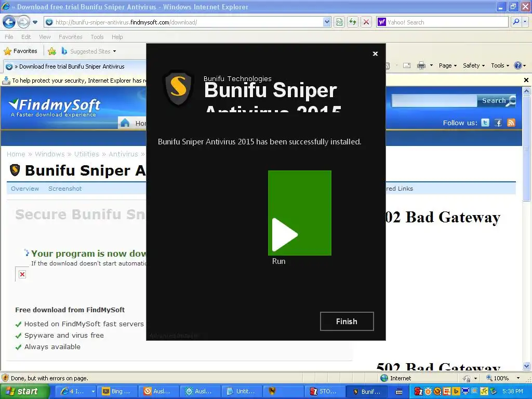
Task: Open the File menu
Action: tap(9, 37)
